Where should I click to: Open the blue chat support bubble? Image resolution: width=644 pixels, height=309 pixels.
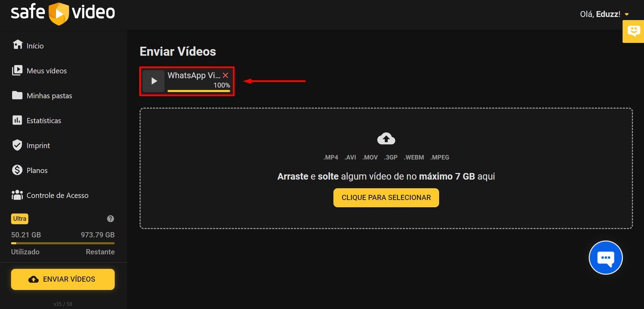pos(605,258)
